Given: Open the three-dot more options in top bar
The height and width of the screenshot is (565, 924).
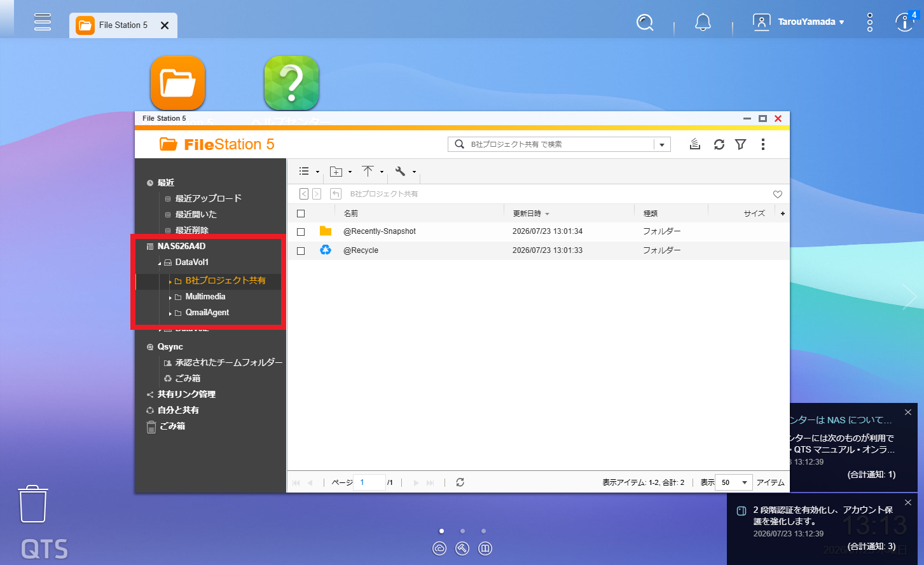Looking at the screenshot, I should (870, 23).
